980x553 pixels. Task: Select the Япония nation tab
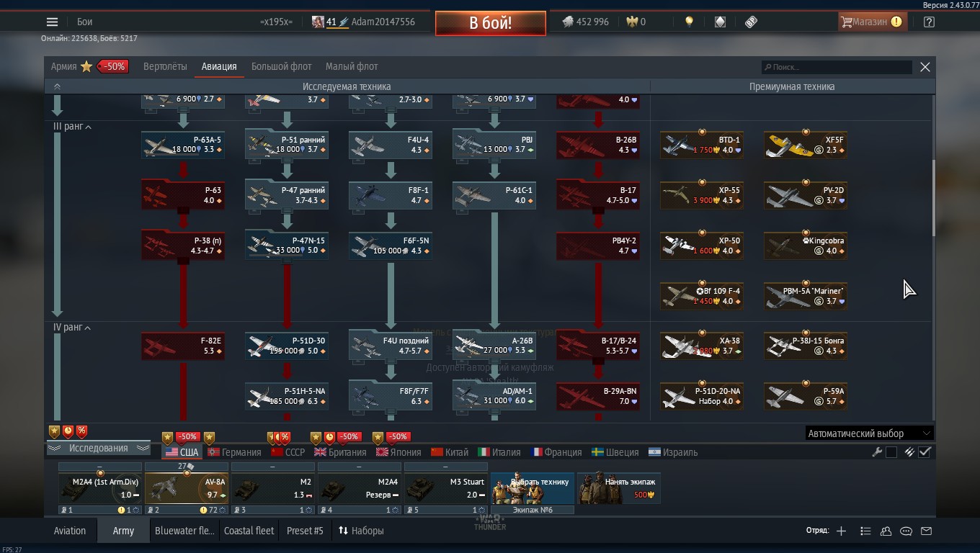[x=398, y=452]
